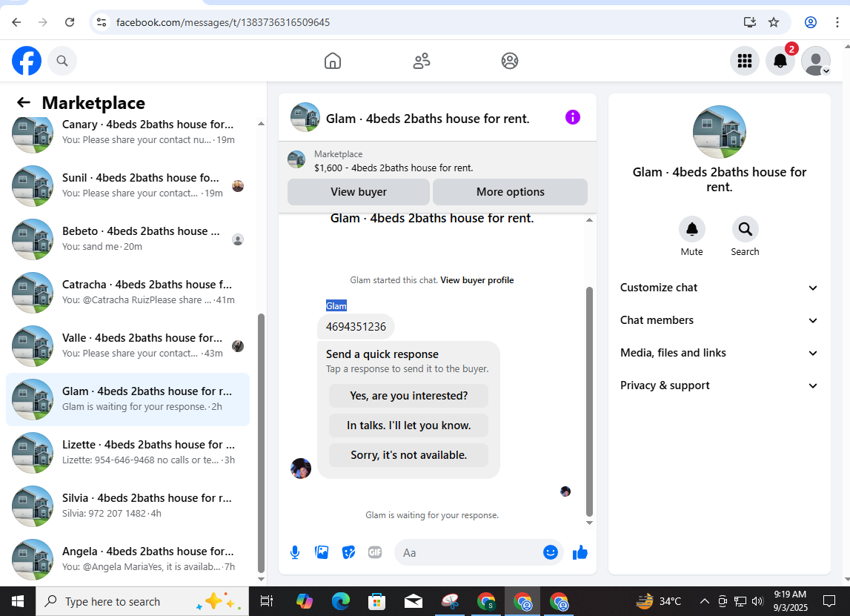Open the Windows notification center icon
This screenshot has height=616, width=850.
pos(829,601)
